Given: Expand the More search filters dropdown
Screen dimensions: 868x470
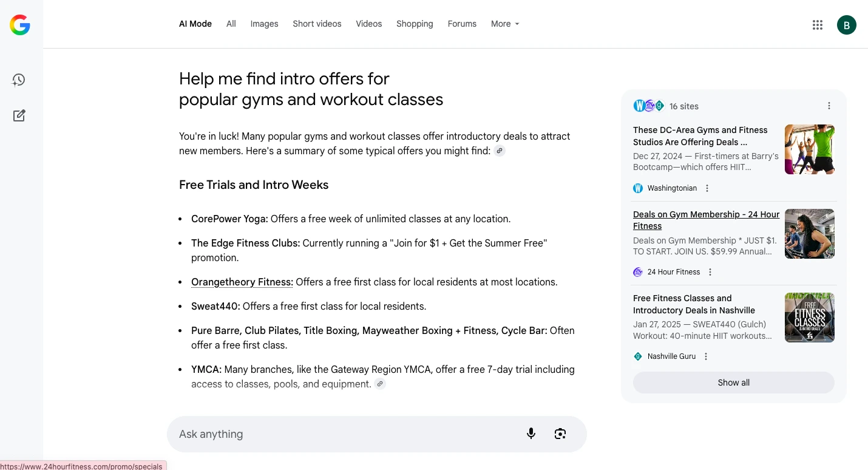Looking at the screenshot, I should 505,24.
